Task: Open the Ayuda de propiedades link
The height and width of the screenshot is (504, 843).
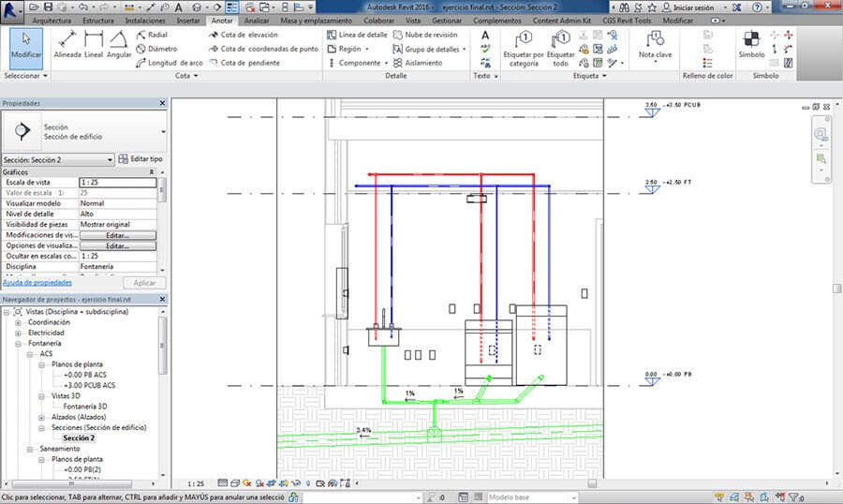Action: pyautogui.click(x=37, y=282)
